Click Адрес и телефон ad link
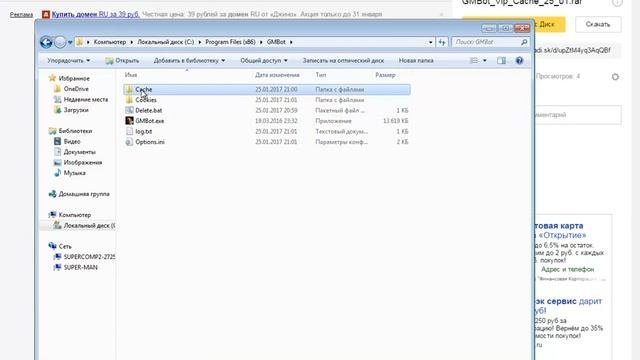This screenshot has width=640, height=360. tap(567, 269)
